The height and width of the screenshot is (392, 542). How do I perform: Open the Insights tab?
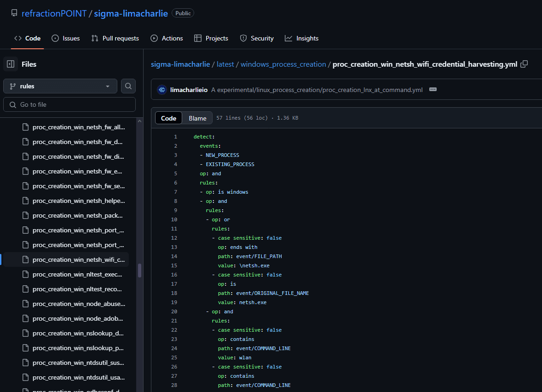tap(302, 38)
